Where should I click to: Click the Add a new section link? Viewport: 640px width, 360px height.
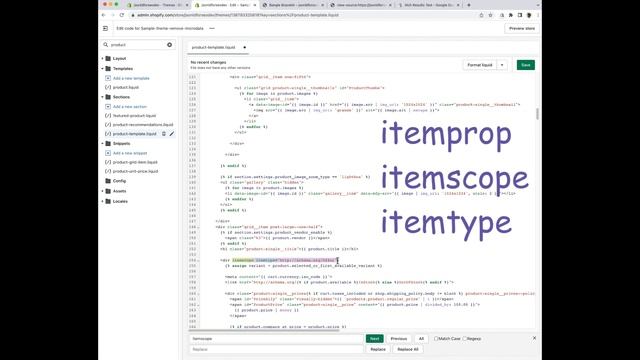[x=130, y=107]
